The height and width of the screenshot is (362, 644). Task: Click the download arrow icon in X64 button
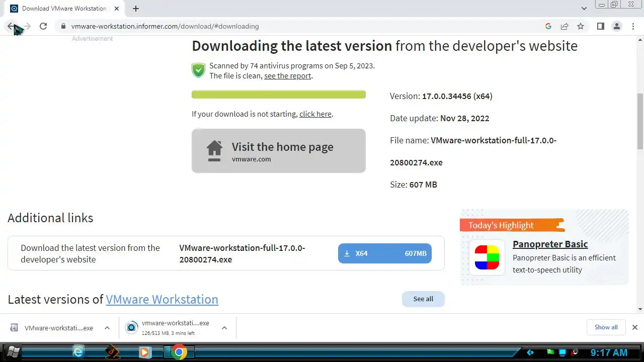pyautogui.click(x=347, y=253)
